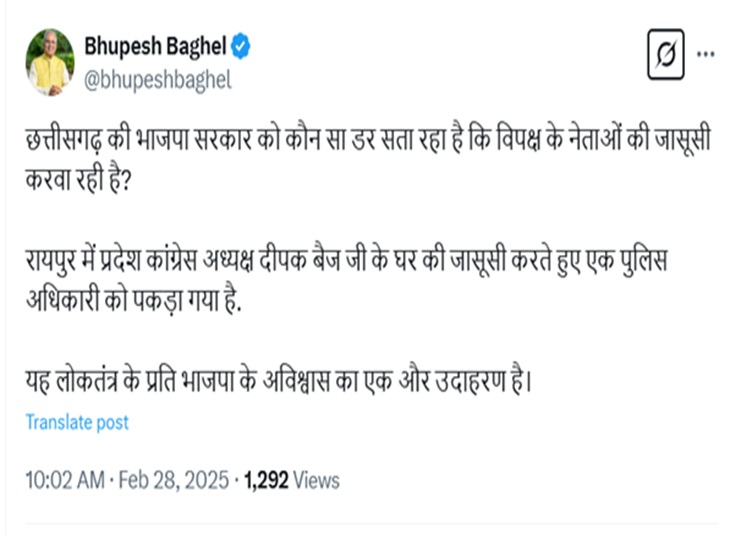Click the blue verified badge
Image resolution: width=730 pixels, height=548 pixels.
[x=243, y=47]
